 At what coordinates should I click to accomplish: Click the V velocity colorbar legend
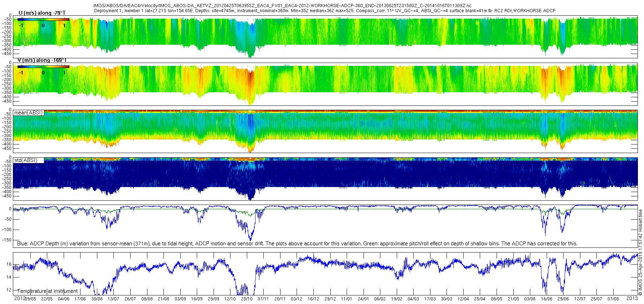(43, 67)
